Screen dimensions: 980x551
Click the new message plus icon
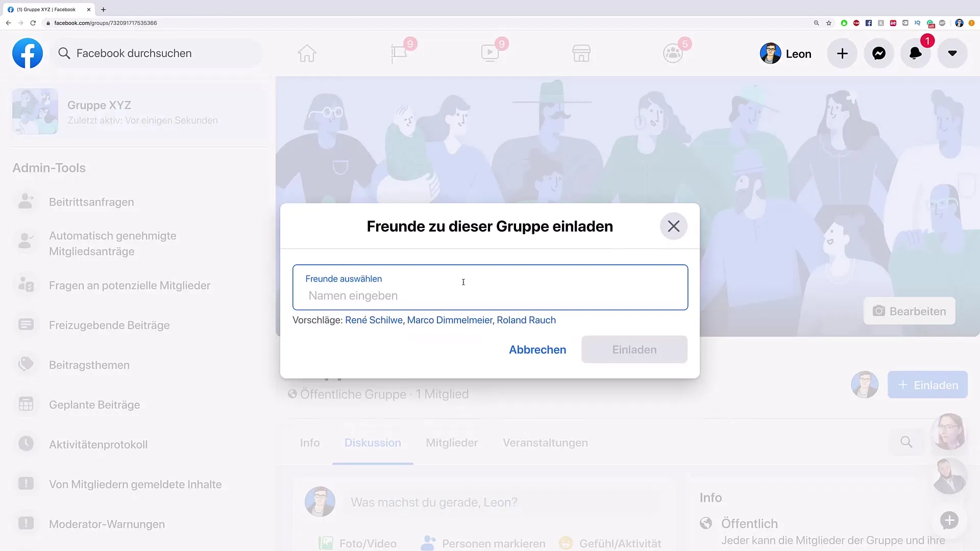(949, 520)
